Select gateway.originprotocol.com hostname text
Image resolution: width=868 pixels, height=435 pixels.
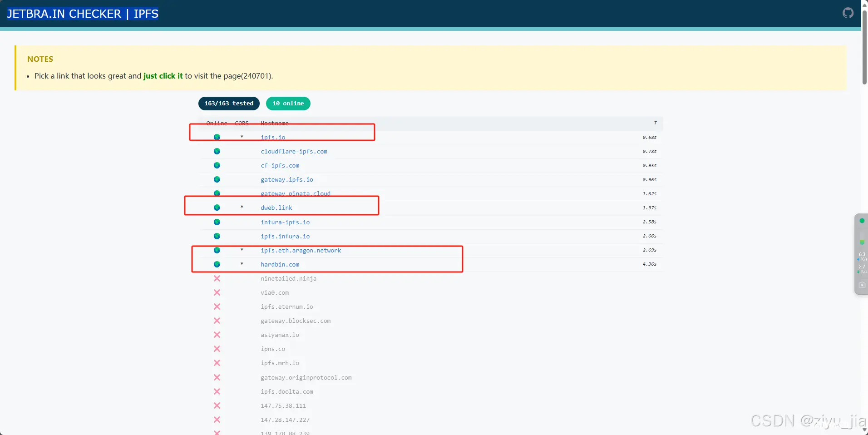(x=306, y=377)
